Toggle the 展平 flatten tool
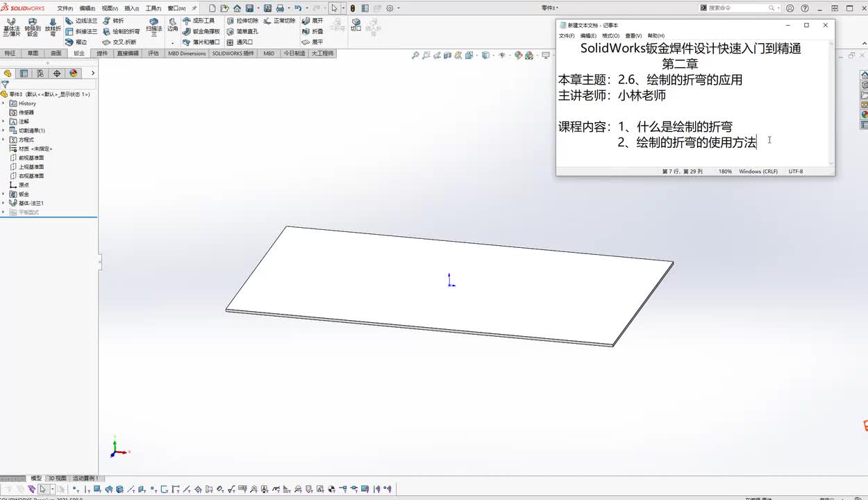The image size is (868, 500). point(312,42)
